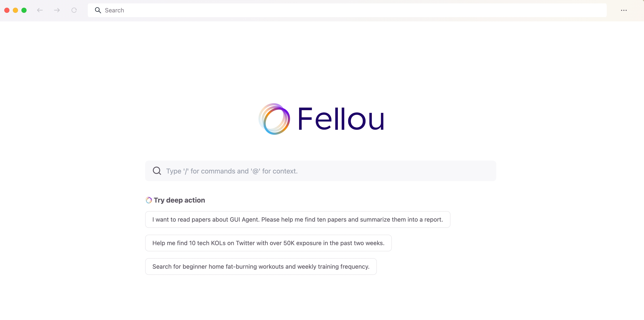Go back with the left arrow

pyautogui.click(x=40, y=10)
